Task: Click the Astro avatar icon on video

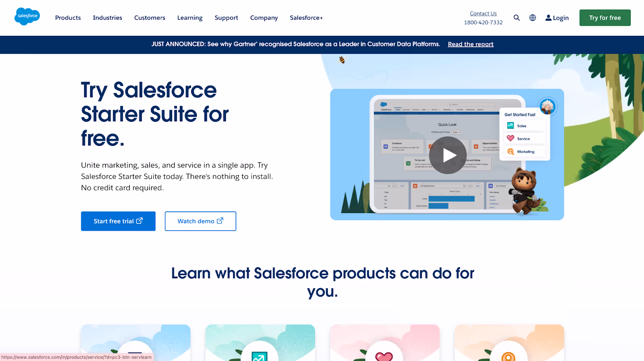Action: (x=547, y=107)
